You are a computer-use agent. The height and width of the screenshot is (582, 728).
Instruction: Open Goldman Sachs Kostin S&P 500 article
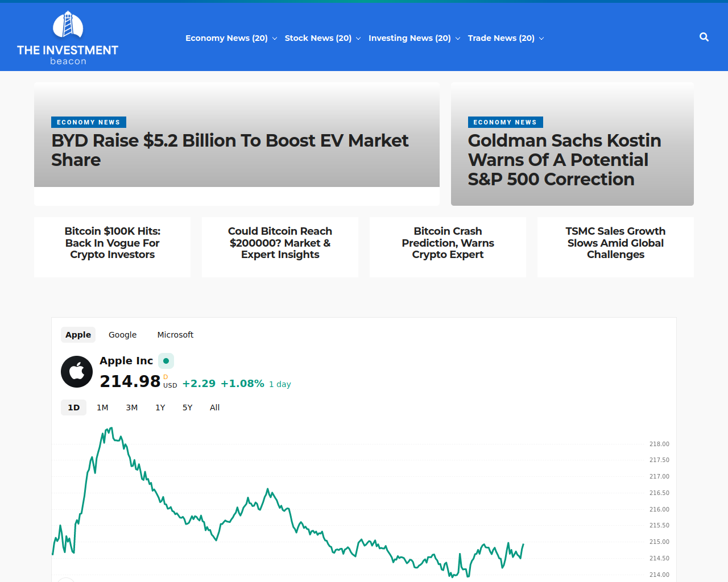565,160
